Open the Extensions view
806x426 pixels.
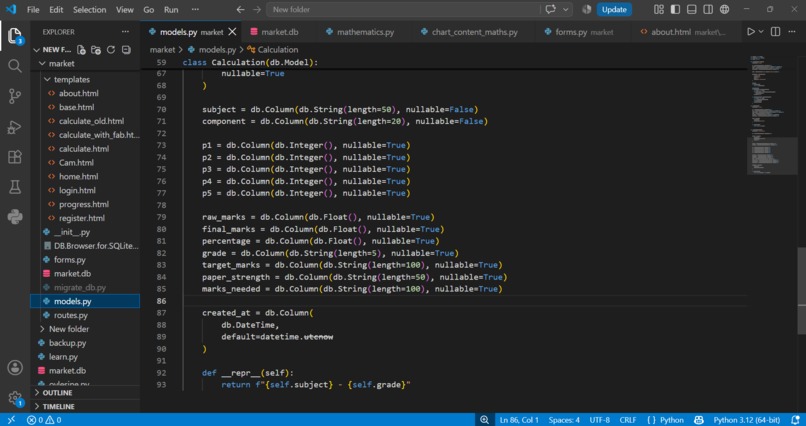(x=14, y=157)
